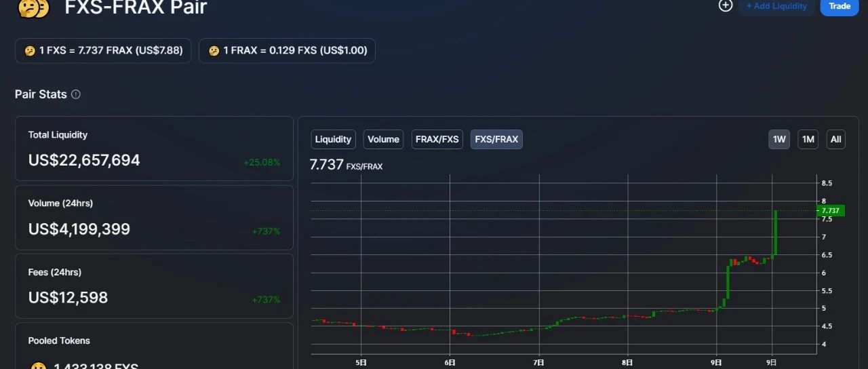Screen dimensions: 868x369
Task: Click the 6日 date label on chart axis
Action: coord(450,363)
